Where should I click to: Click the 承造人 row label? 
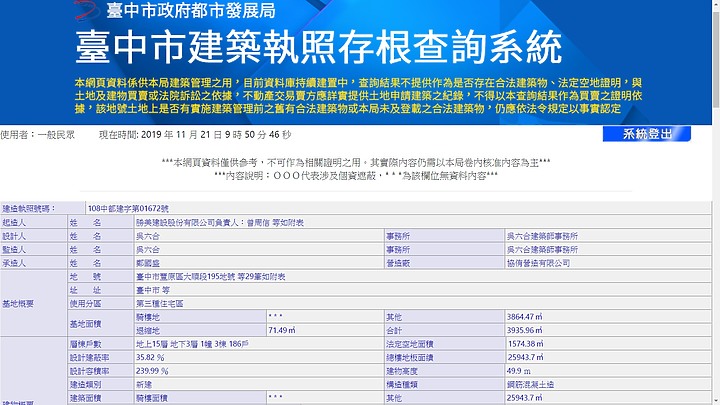34,263
